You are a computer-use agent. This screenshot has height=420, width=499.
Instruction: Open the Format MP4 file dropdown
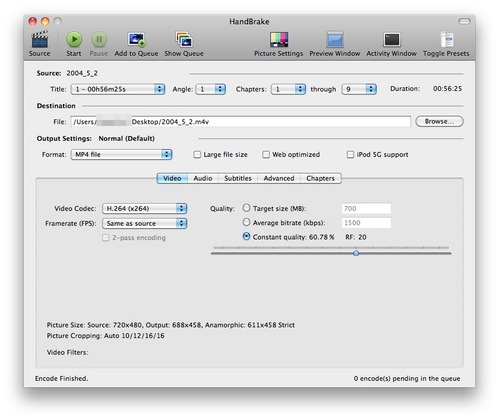point(121,154)
